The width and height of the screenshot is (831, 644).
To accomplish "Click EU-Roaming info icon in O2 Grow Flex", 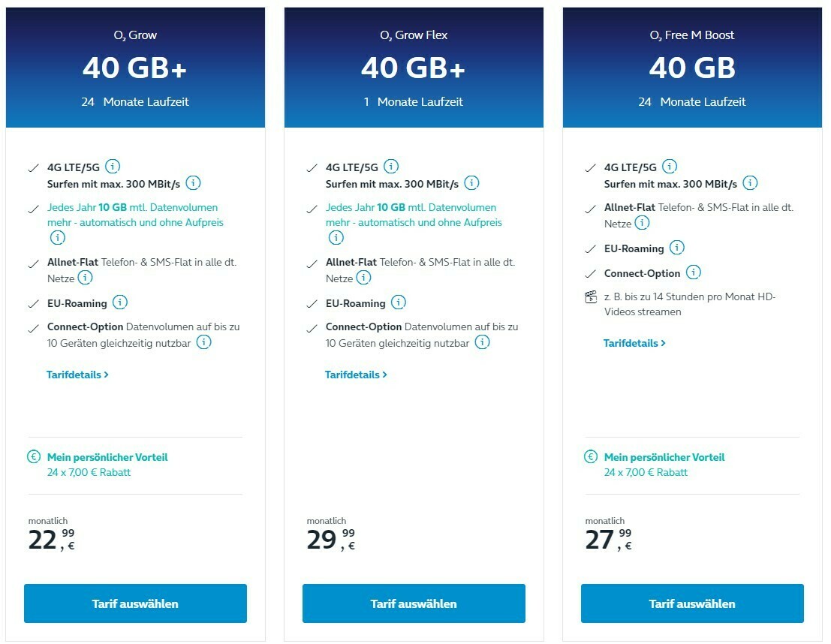I will click(x=398, y=302).
